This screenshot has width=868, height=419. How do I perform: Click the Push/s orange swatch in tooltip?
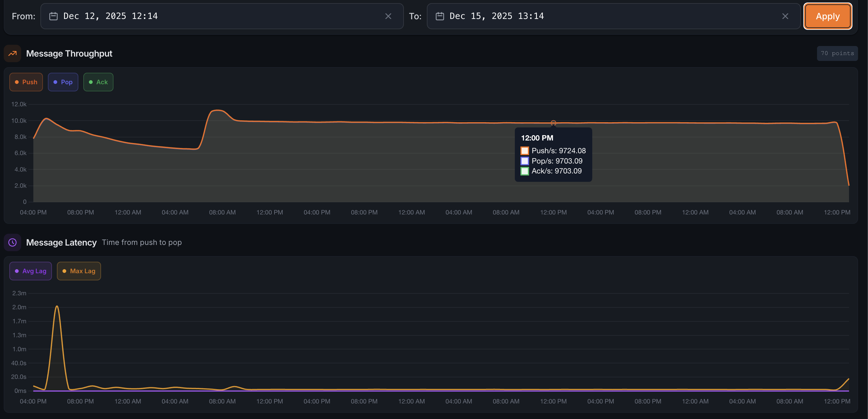[525, 150]
